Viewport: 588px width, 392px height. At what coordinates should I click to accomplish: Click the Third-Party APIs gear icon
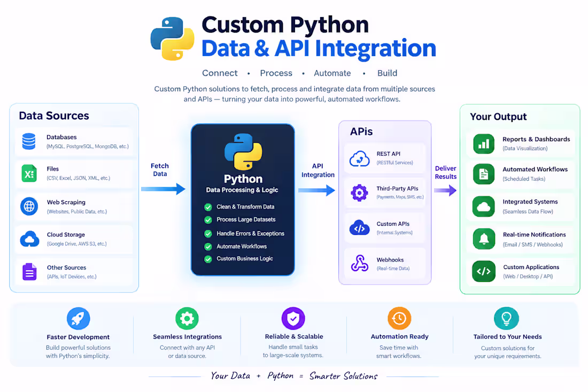pyautogui.click(x=359, y=193)
